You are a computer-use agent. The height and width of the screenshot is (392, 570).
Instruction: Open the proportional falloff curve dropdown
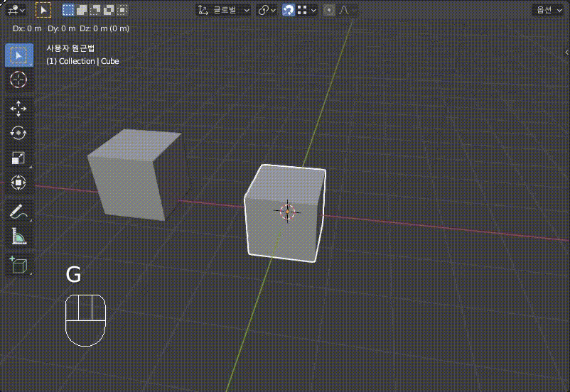click(x=346, y=10)
